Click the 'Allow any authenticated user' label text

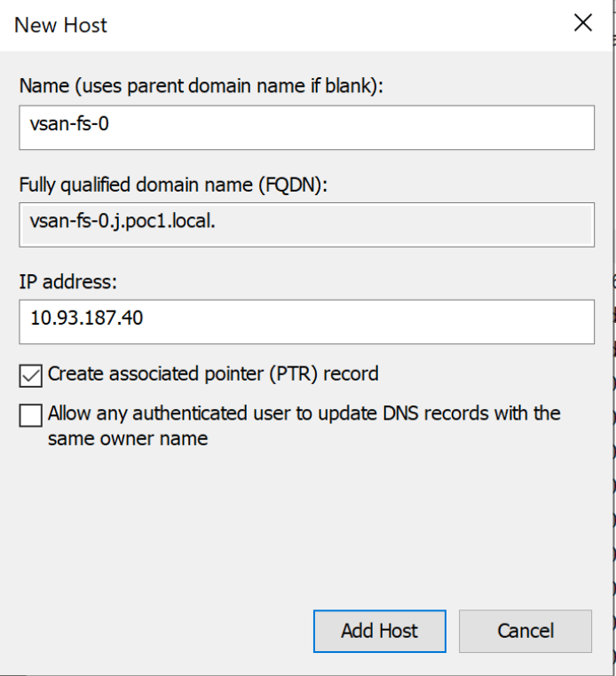click(x=304, y=414)
